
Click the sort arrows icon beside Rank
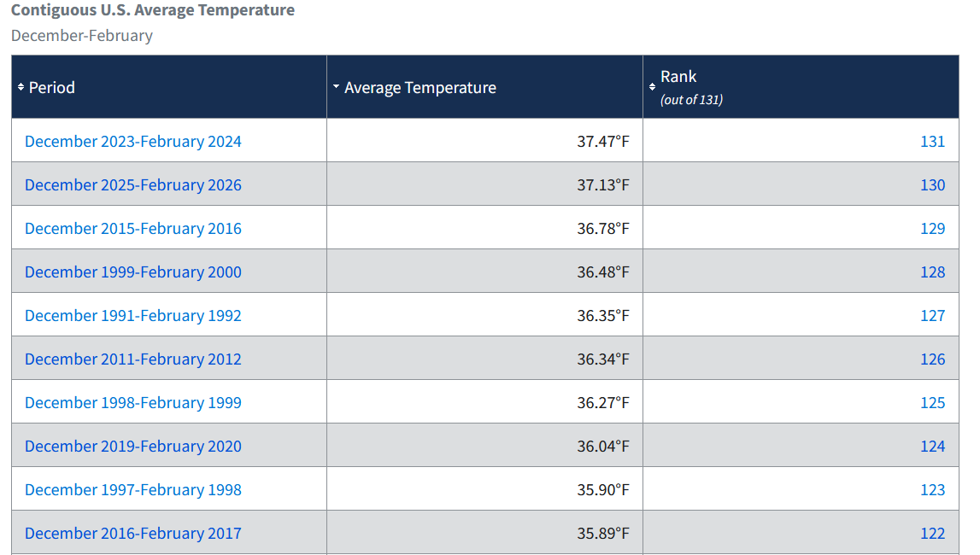point(653,87)
